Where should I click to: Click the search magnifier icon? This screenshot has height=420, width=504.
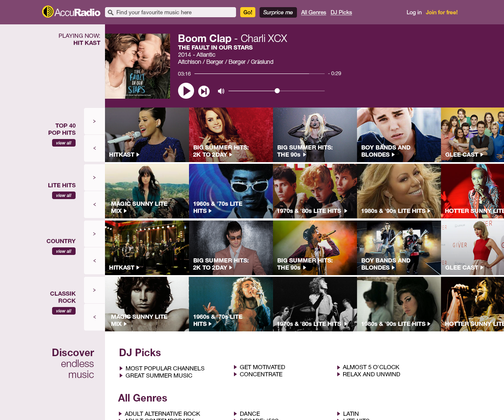(110, 13)
